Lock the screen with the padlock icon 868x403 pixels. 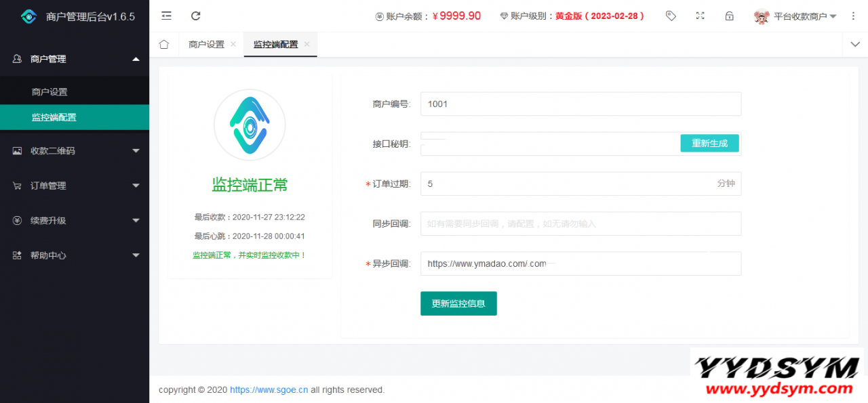coord(730,16)
